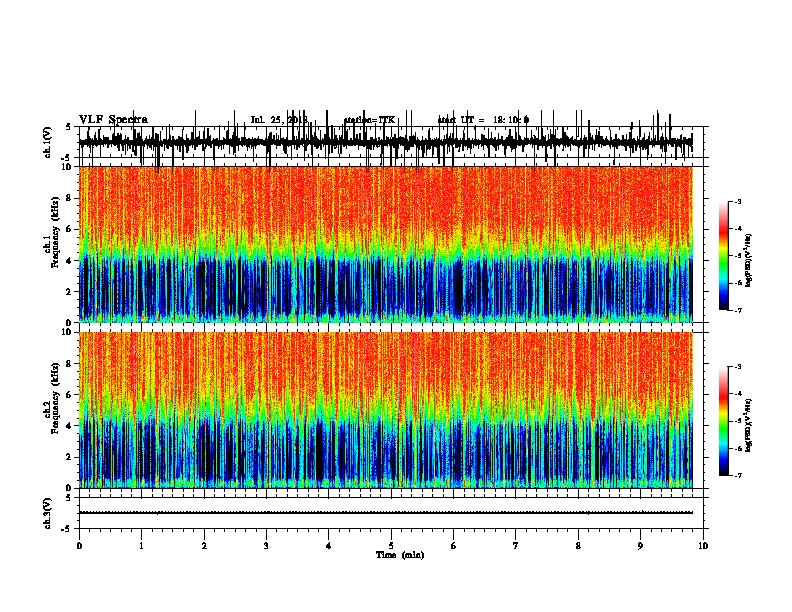Click the ch.1 color bar unit label
The height and width of the screenshot is (612, 792).
coord(748,261)
